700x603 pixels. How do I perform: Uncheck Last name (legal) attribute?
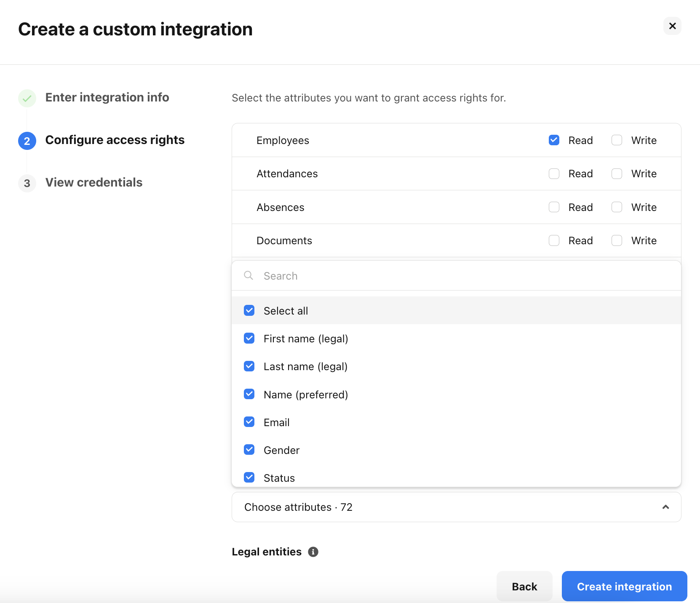coord(249,366)
